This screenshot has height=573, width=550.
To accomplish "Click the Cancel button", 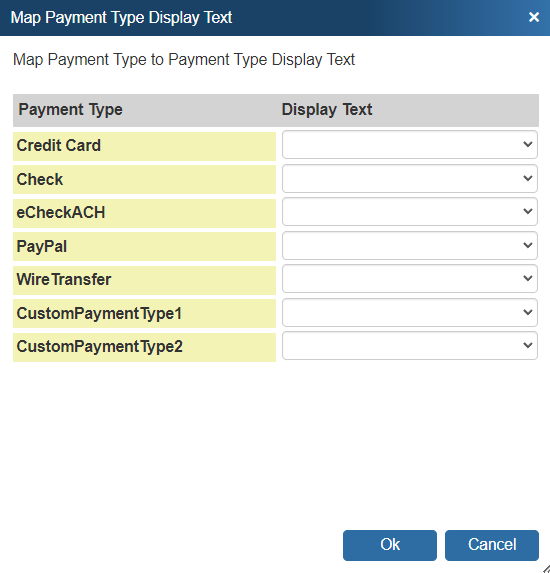I will click(492, 545).
